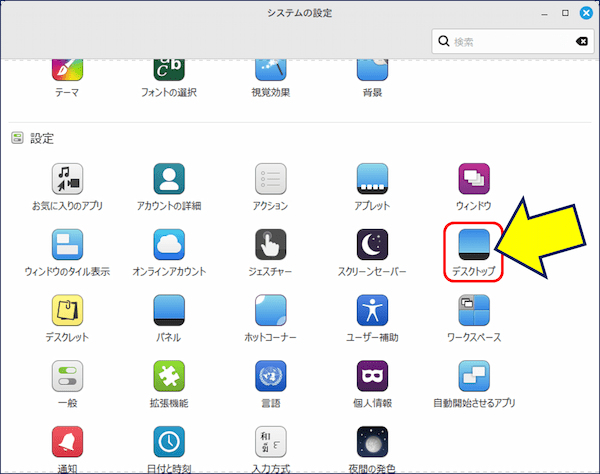Open the パネル settings icon
The width and height of the screenshot is (600, 474).
(x=169, y=312)
